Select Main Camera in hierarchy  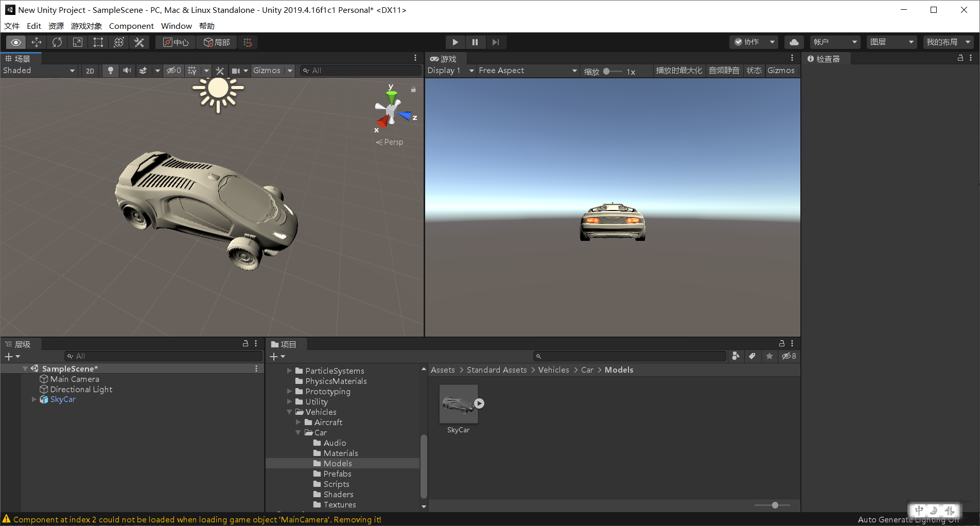pos(75,379)
